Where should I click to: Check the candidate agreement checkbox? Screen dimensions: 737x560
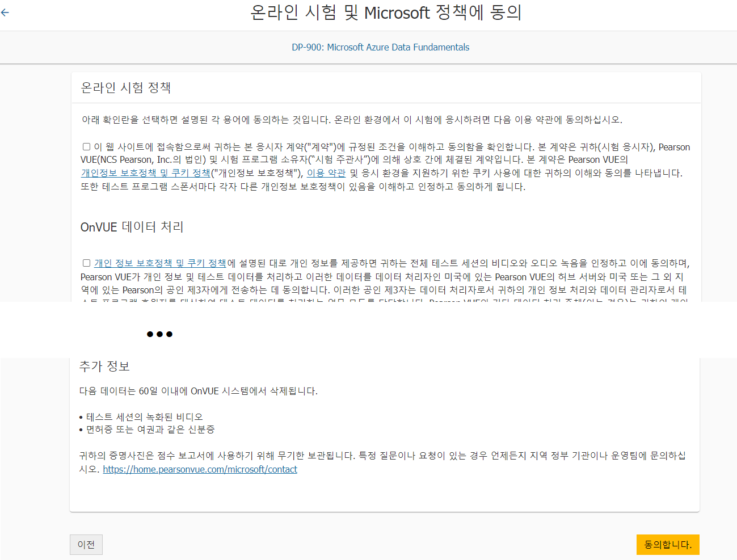(86, 147)
